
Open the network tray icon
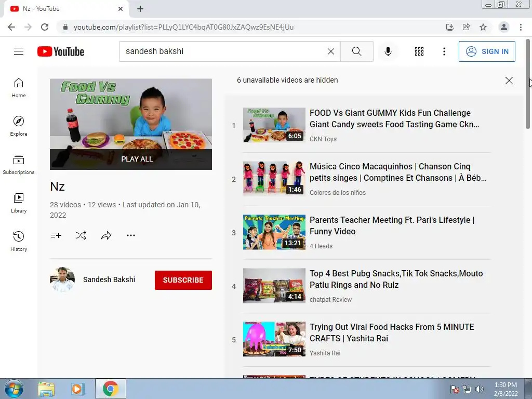[x=467, y=389]
